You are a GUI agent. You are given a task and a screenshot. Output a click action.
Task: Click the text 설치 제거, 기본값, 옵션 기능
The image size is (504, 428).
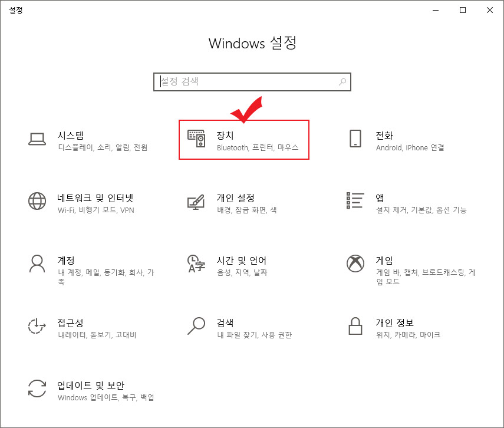pyautogui.click(x=421, y=210)
